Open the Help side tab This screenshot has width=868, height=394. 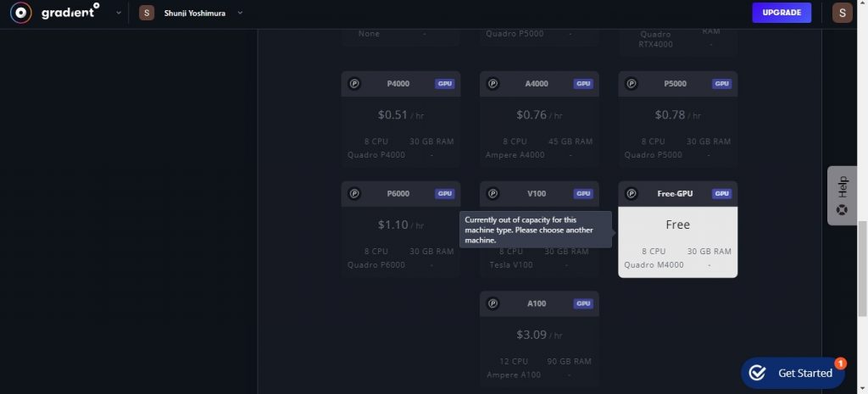842,196
